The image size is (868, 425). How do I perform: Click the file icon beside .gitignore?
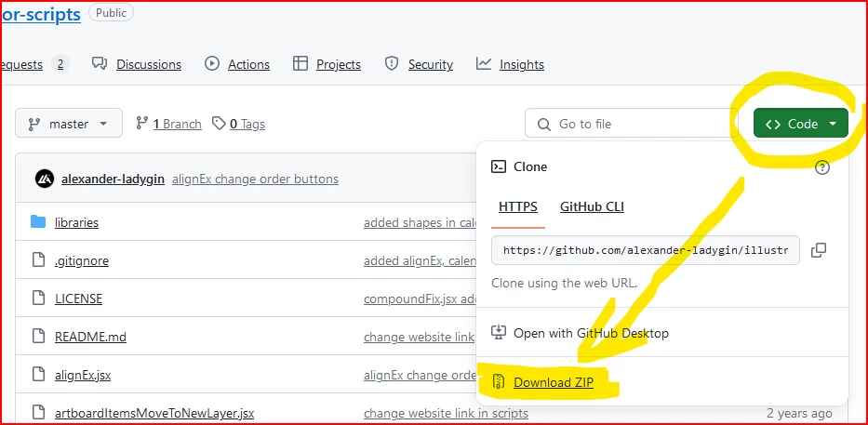(x=38, y=259)
